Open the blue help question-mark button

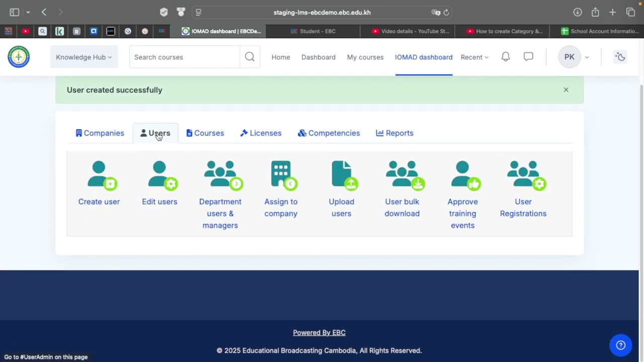621,345
